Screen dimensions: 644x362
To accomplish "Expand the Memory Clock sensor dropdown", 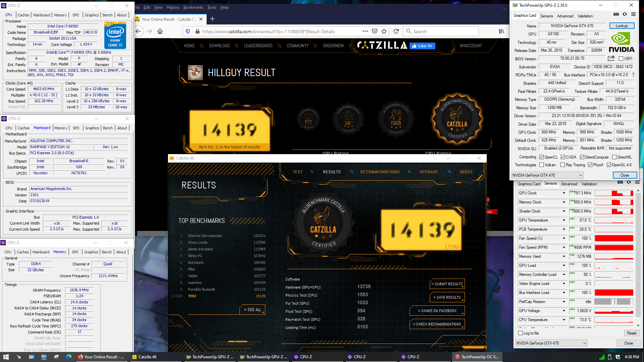I will 564,202.
